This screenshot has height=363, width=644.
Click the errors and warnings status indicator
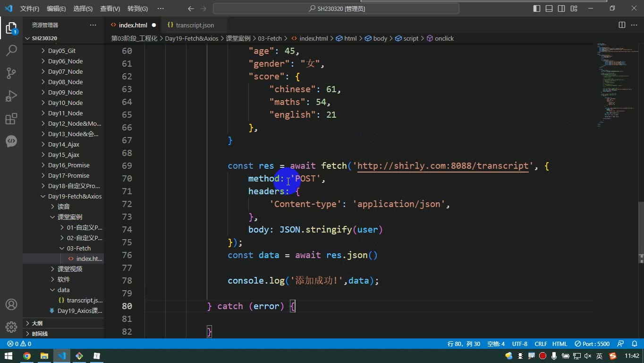[19, 344]
